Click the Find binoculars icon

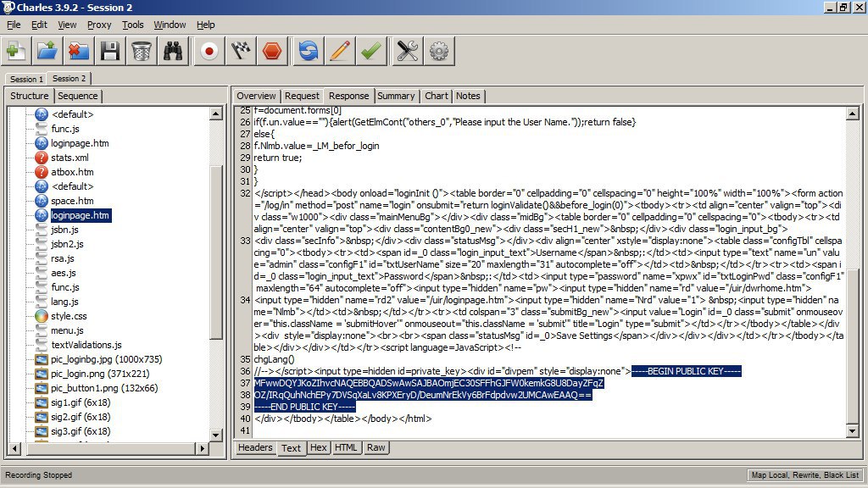coord(173,52)
